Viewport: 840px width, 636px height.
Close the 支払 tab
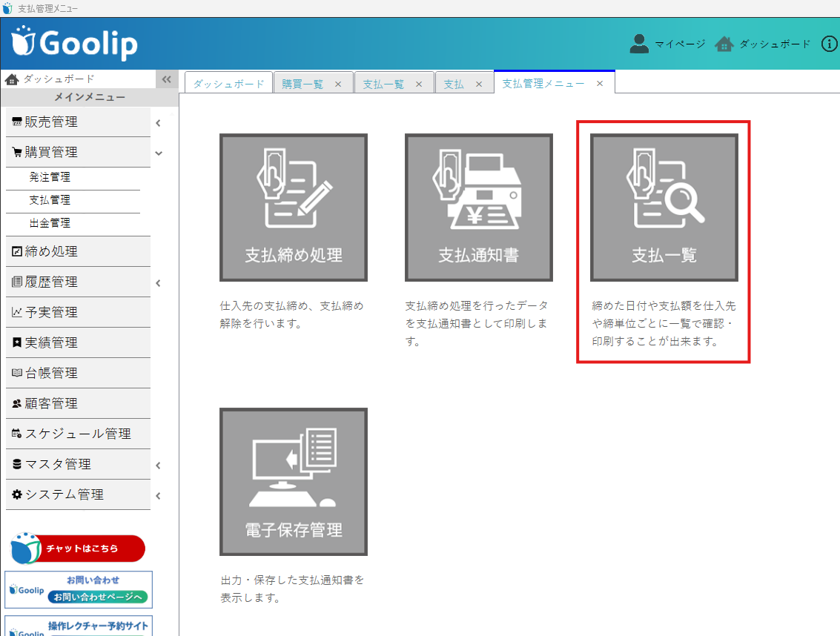[x=479, y=84]
